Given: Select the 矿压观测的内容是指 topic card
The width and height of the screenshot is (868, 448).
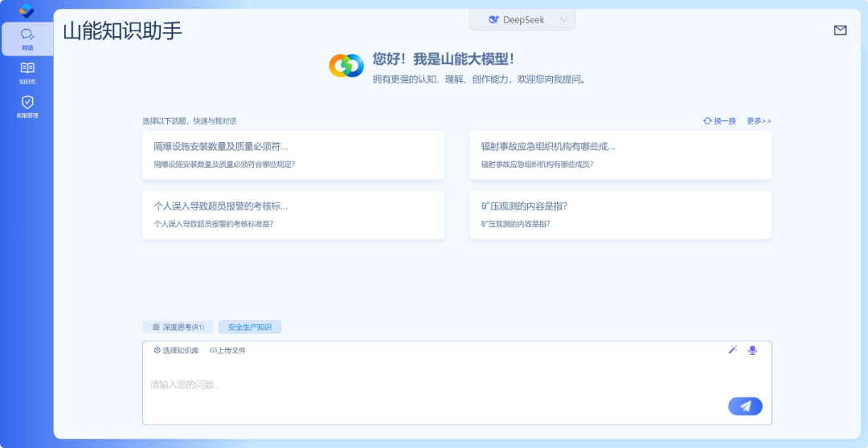Looking at the screenshot, I should point(620,215).
